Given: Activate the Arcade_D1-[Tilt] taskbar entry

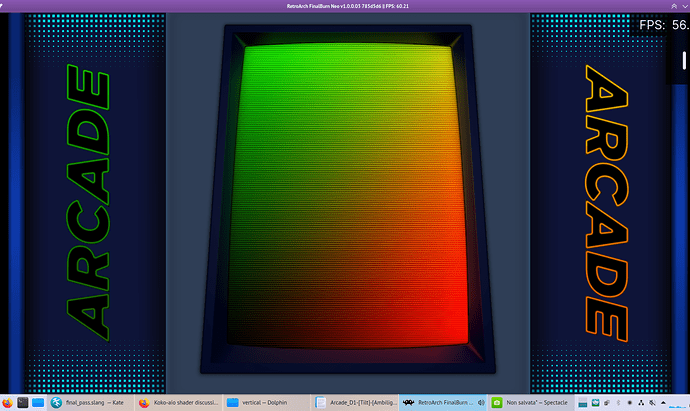Looking at the screenshot, I should coord(354,403).
